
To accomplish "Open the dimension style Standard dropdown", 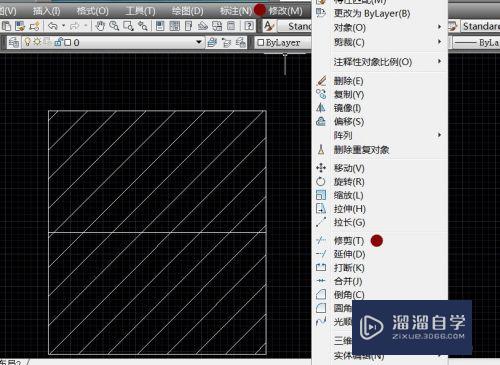I will click(x=480, y=26).
